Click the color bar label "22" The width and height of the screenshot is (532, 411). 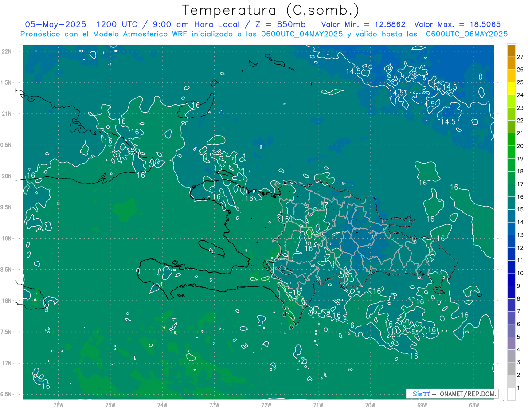520,120
